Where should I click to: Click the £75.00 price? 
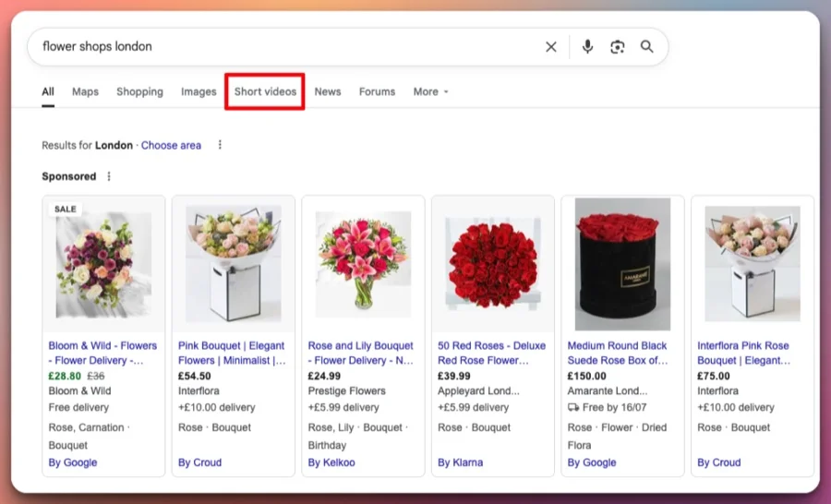point(714,377)
